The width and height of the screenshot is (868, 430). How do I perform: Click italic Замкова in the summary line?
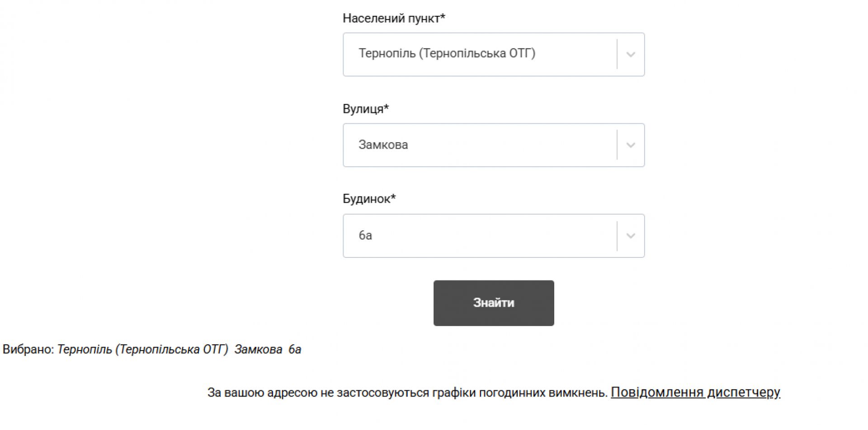258,350
